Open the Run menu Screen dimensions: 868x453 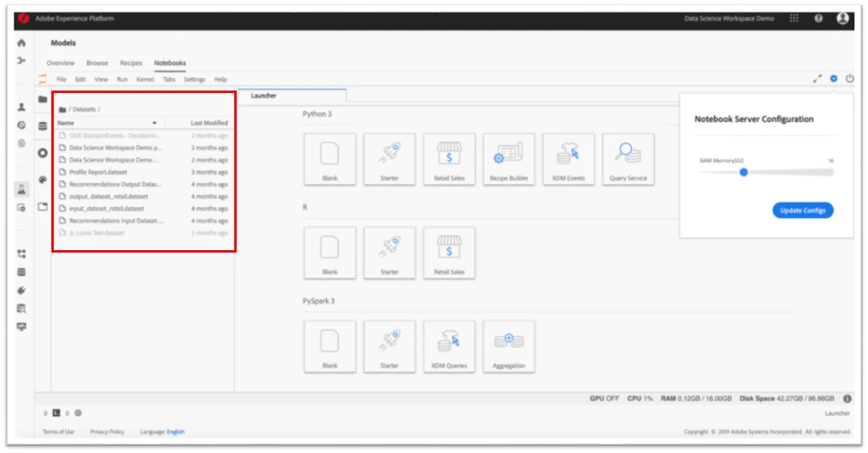(x=122, y=79)
